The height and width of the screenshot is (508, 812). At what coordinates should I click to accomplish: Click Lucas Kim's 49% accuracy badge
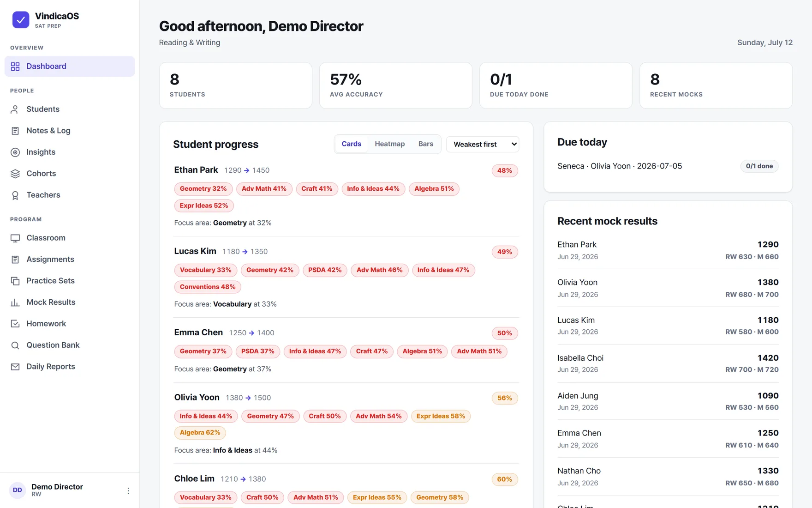[x=505, y=252]
